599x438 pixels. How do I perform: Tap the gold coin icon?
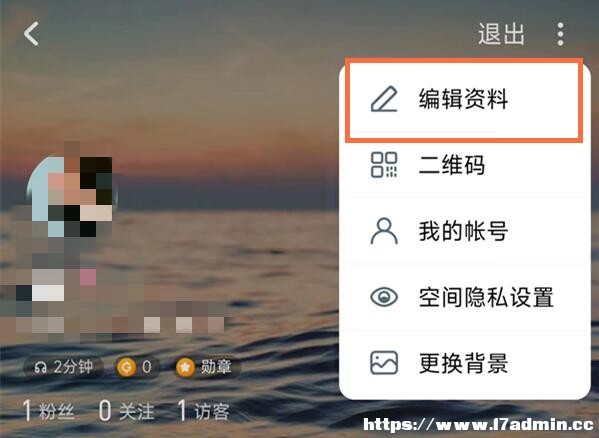click(126, 367)
